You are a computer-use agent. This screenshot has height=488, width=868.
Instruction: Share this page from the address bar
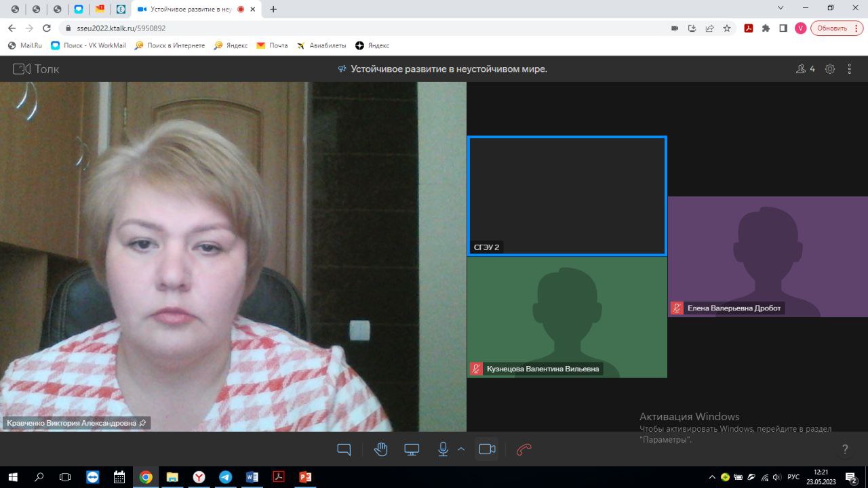tap(709, 28)
